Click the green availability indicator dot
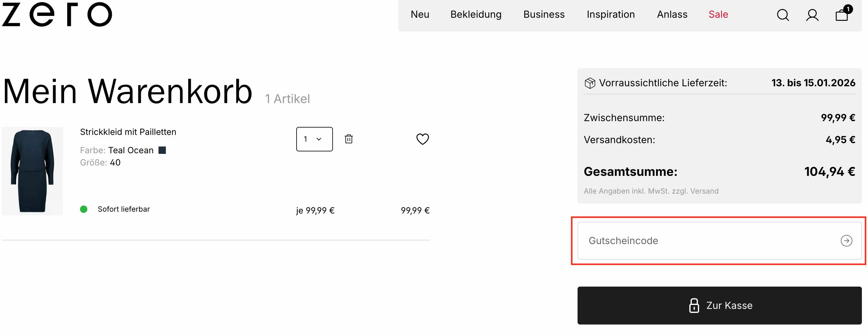The image size is (868, 334). pos(83,209)
